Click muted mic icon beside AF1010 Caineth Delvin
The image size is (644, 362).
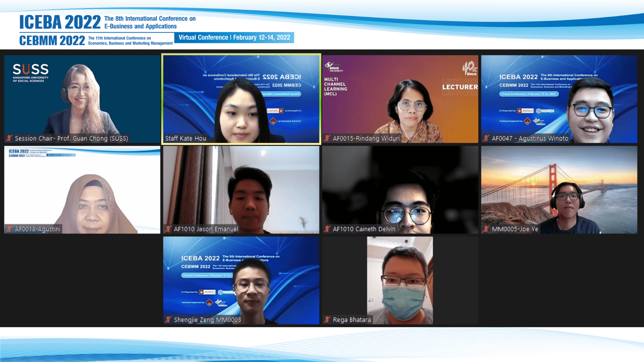[x=327, y=229]
